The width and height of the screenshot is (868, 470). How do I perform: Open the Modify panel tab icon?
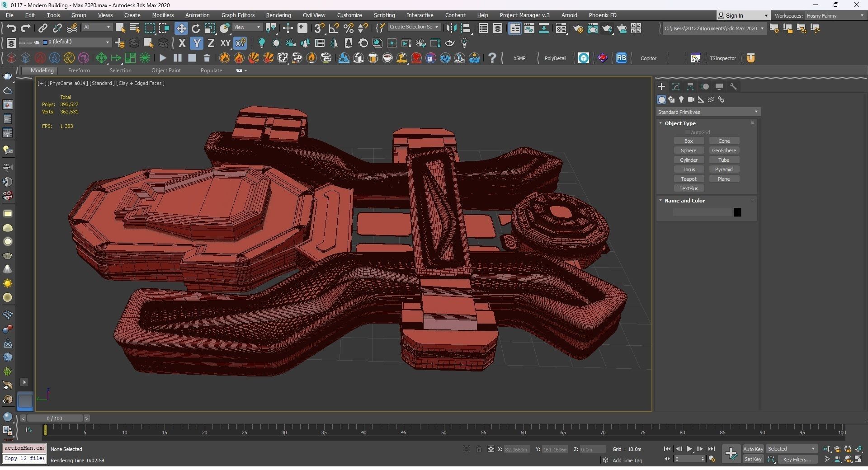(676, 87)
